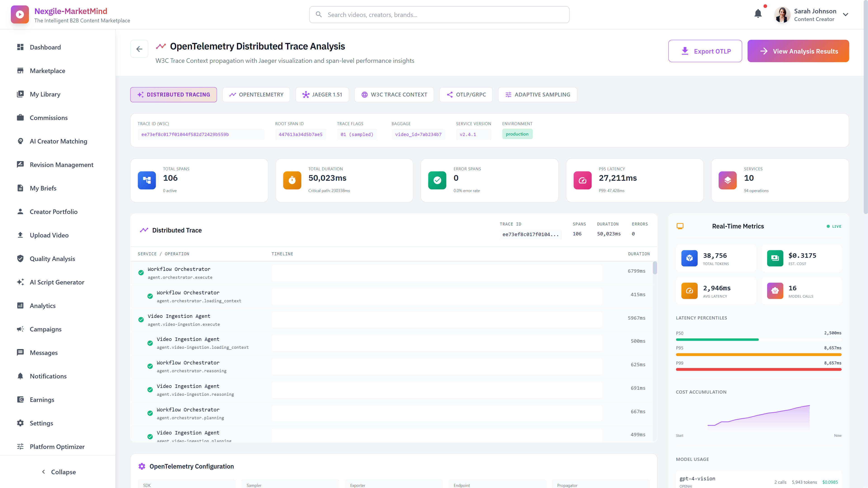Click the P95 Latency gauge icon
868x488 pixels.
click(582, 181)
